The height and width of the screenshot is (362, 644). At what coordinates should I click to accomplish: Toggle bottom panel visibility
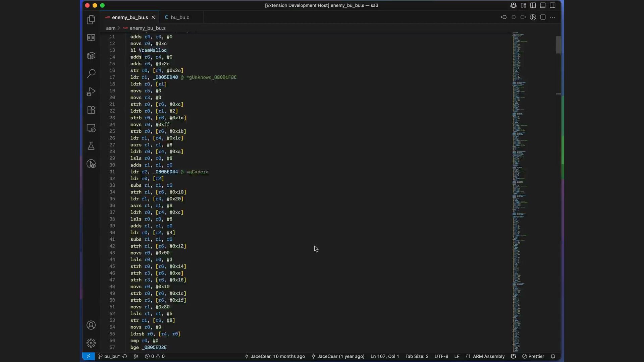543,5
